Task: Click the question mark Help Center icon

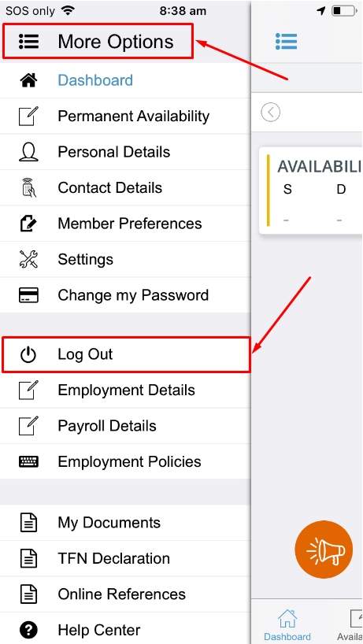Action: (x=29, y=630)
